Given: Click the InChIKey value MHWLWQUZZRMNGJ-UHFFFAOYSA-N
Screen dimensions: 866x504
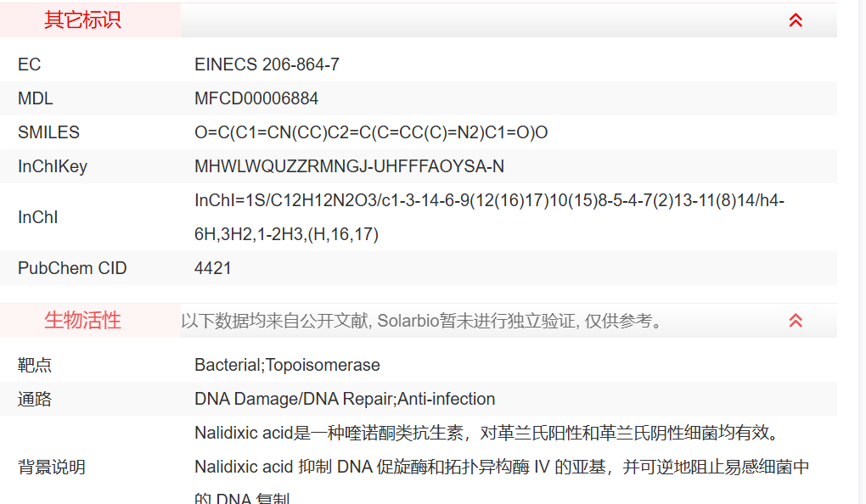Looking at the screenshot, I should pyautogui.click(x=349, y=166).
